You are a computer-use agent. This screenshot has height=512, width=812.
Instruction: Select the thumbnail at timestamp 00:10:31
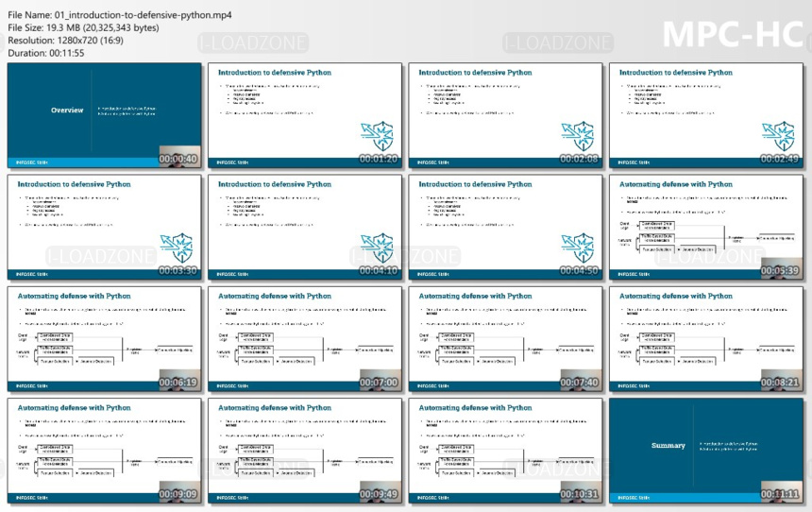(505, 451)
